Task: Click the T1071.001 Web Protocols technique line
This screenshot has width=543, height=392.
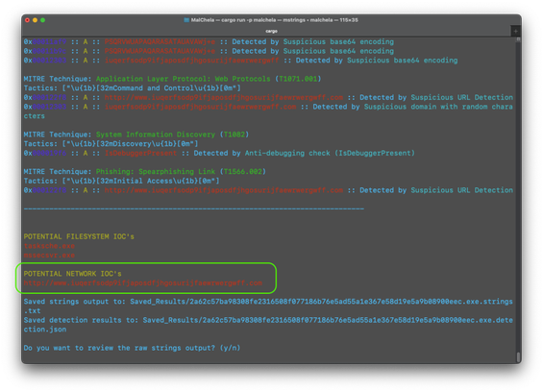Action: coord(172,79)
